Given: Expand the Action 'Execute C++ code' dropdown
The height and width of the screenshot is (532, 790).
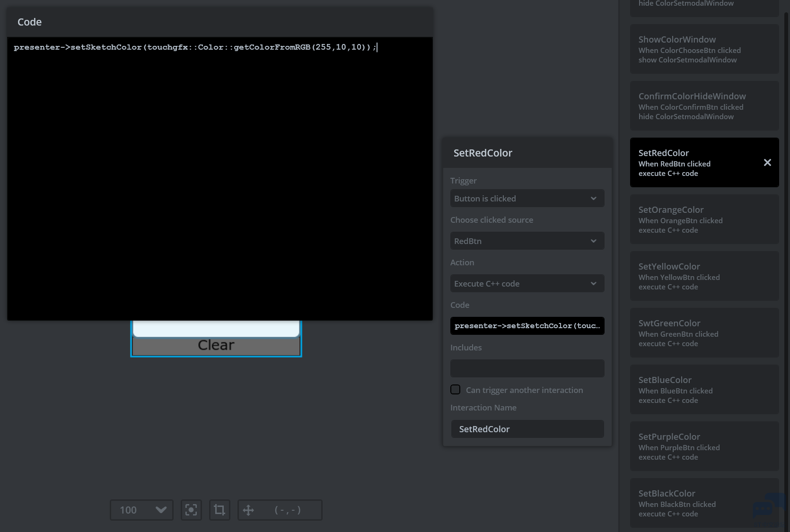Looking at the screenshot, I should click(x=527, y=284).
